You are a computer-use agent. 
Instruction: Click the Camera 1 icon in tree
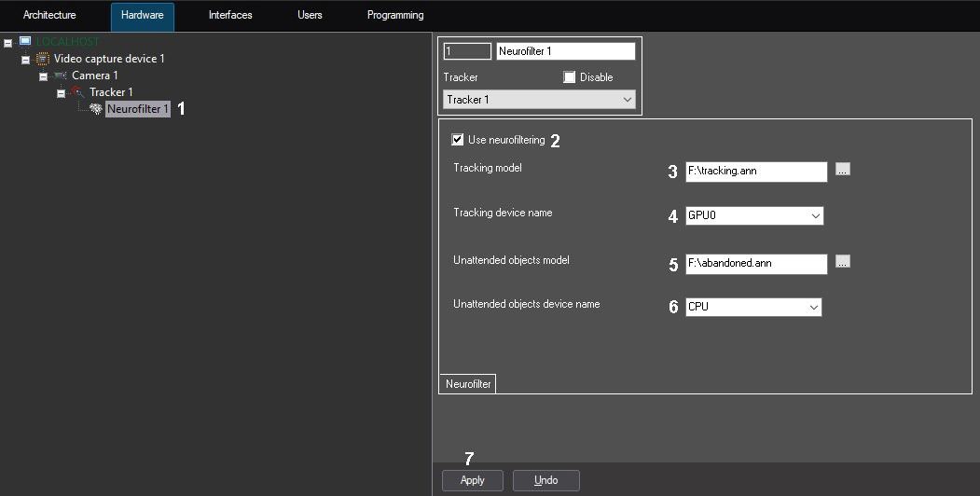[x=60, y=76]
